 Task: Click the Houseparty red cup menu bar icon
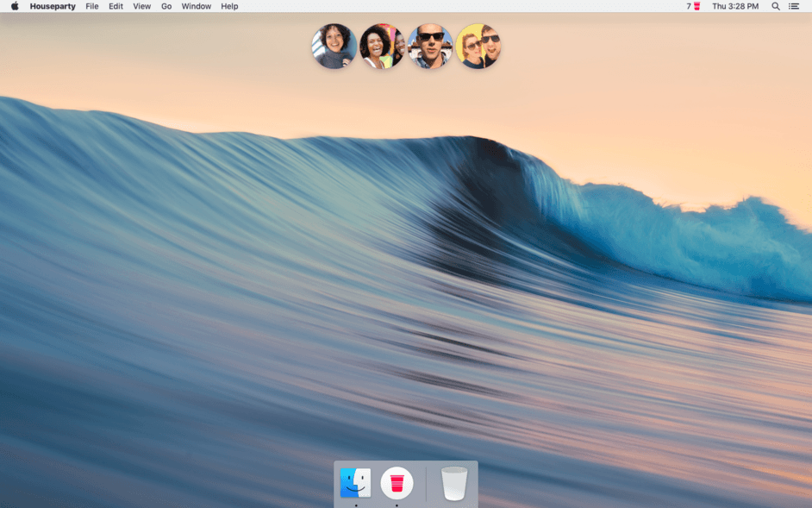click(696, 6)
